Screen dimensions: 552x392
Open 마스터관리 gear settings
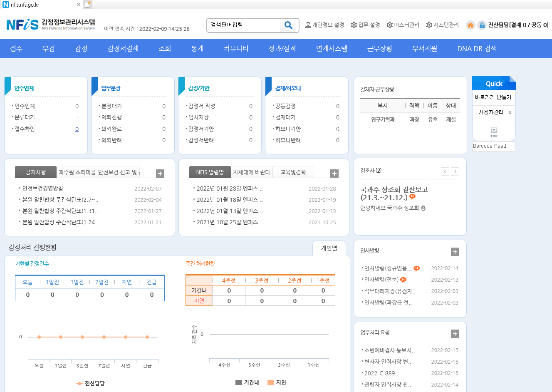[x=403, y=25]
